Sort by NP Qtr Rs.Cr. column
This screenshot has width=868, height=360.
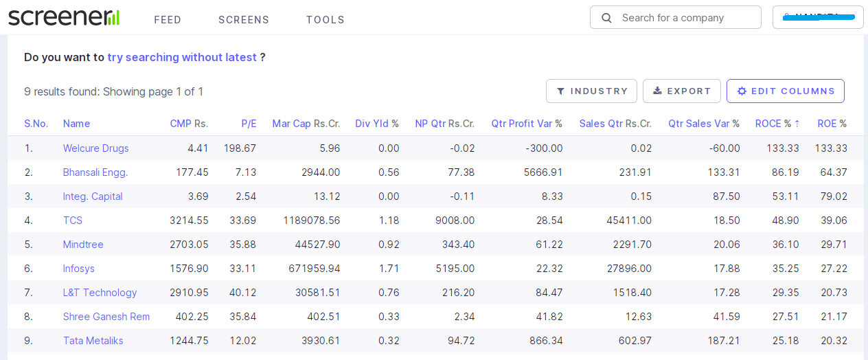[x=445, y=124]
